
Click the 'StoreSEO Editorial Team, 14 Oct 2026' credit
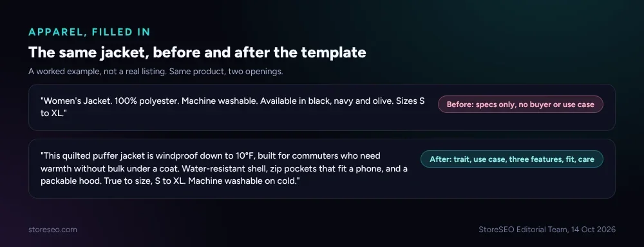pos(547,230)
